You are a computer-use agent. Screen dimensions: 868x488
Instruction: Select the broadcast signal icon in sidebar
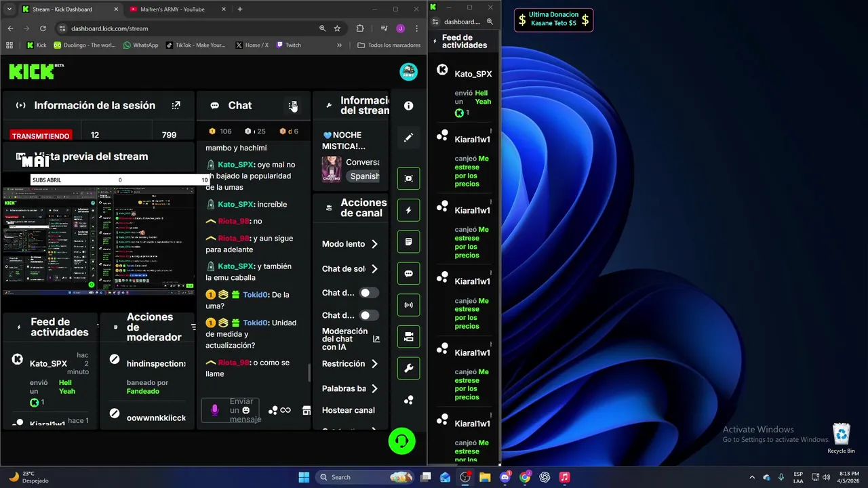click(x=408, y=305)
